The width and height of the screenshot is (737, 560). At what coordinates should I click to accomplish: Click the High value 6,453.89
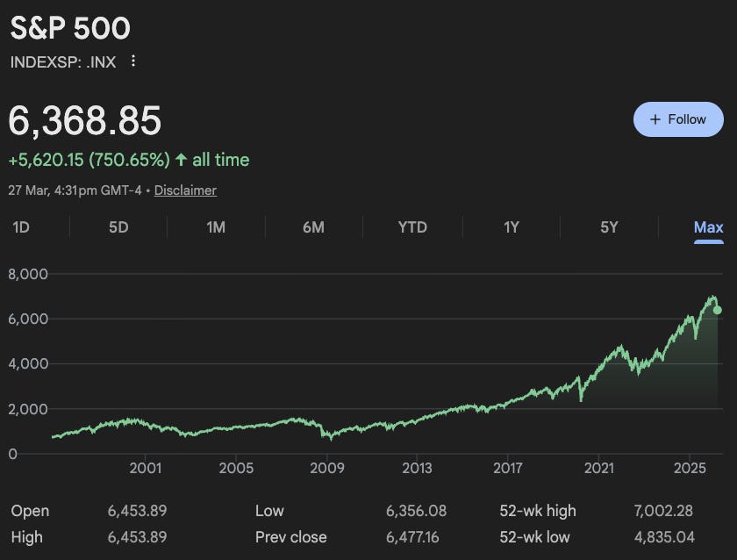(x=137, y=537)
